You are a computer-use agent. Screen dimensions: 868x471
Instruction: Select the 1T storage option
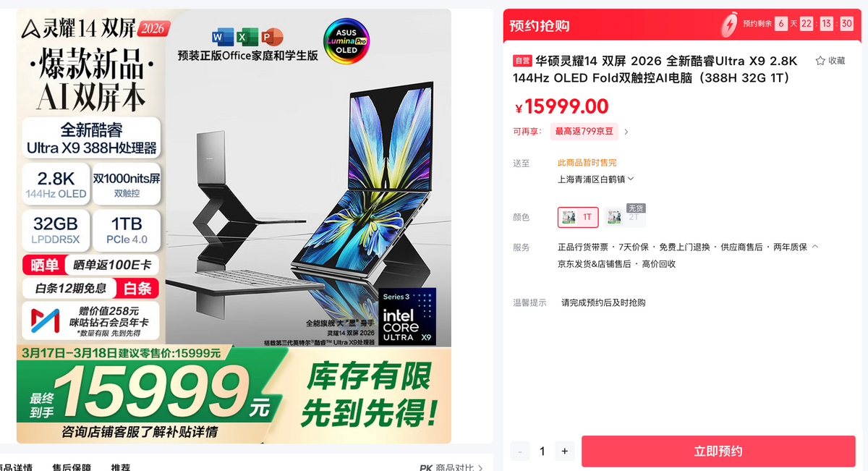577,217
